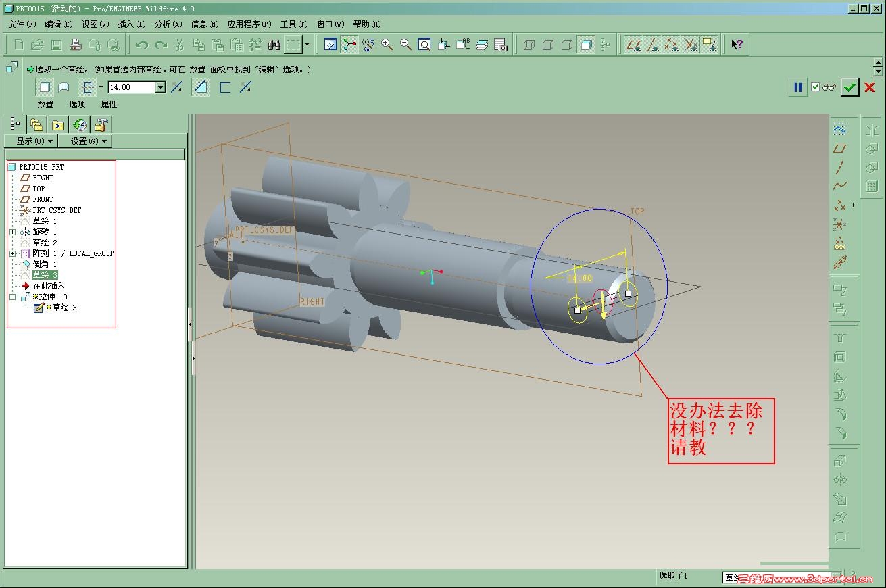Image resolution: width=886 pixels, height=588 pixels.
Task: Select the Datum Curve tool icon
Action: click(840, 186)
